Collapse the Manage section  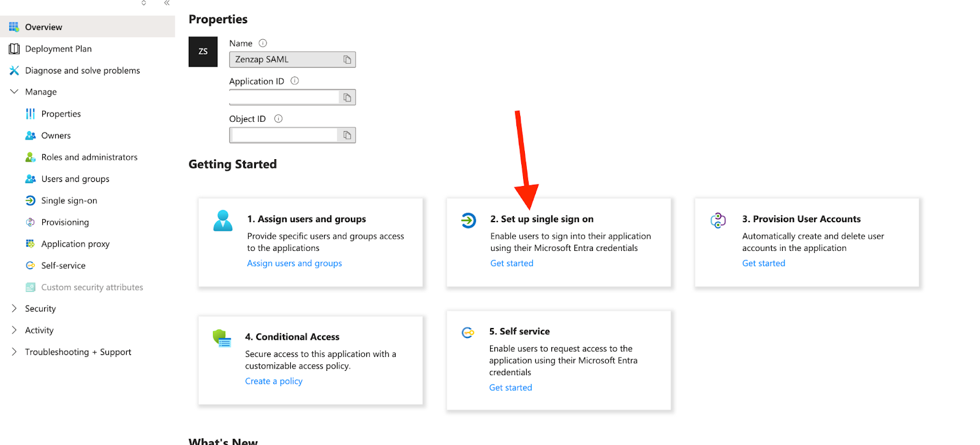click(x=14, y=91)
